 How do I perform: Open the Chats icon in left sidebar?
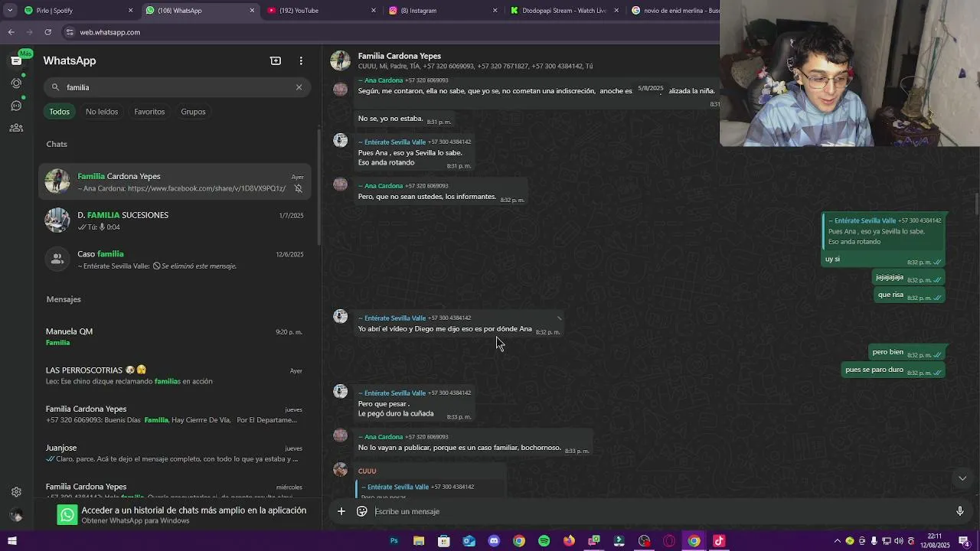tap(16, 60)
